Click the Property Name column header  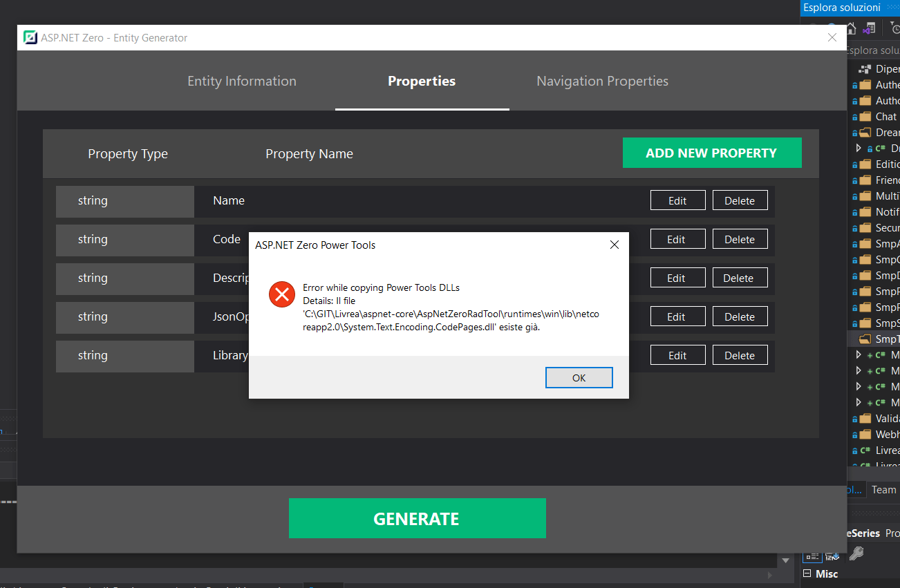309,153
